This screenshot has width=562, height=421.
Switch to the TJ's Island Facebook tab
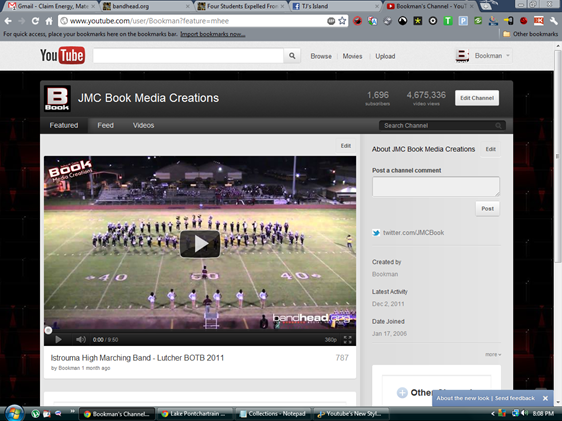(335, 6)
